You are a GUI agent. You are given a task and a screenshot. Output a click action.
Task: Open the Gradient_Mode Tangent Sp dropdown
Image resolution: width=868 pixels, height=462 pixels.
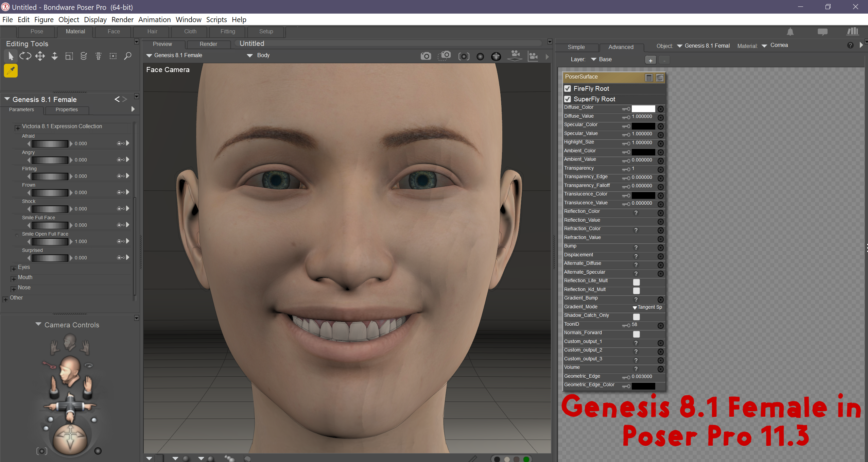pyautogui.click(x=648, y=307)
